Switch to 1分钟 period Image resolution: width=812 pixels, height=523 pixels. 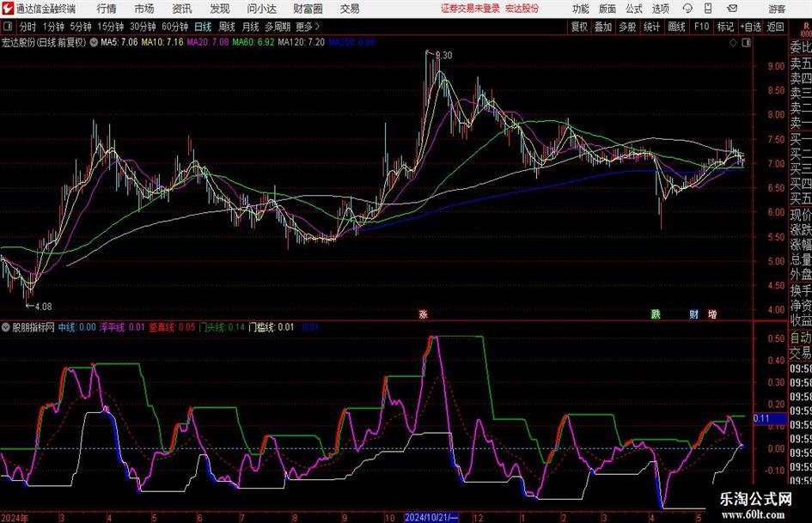pyautogui.click(x=53, y=27)
